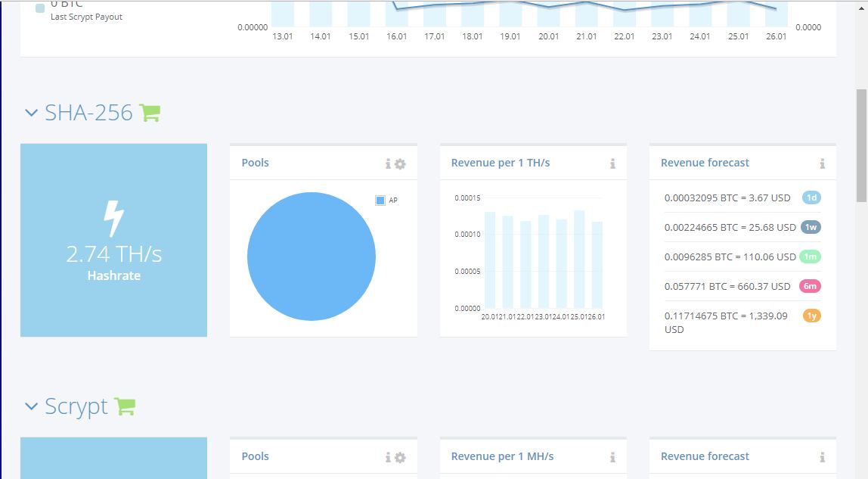This screenshot has width=868, height=479.
Task: Select the 1w forecast badge
Action: tap(811, 227)
